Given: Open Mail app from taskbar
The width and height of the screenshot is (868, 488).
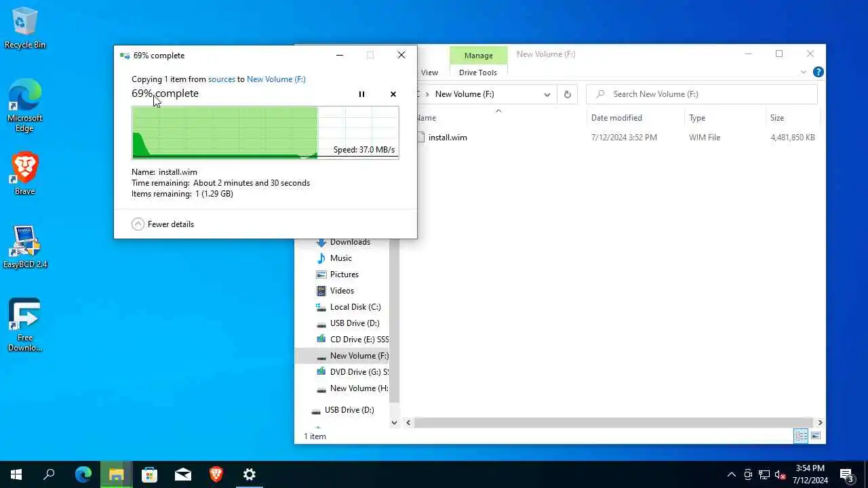Looking at the screenshot, I should click(x=182, y=474).
